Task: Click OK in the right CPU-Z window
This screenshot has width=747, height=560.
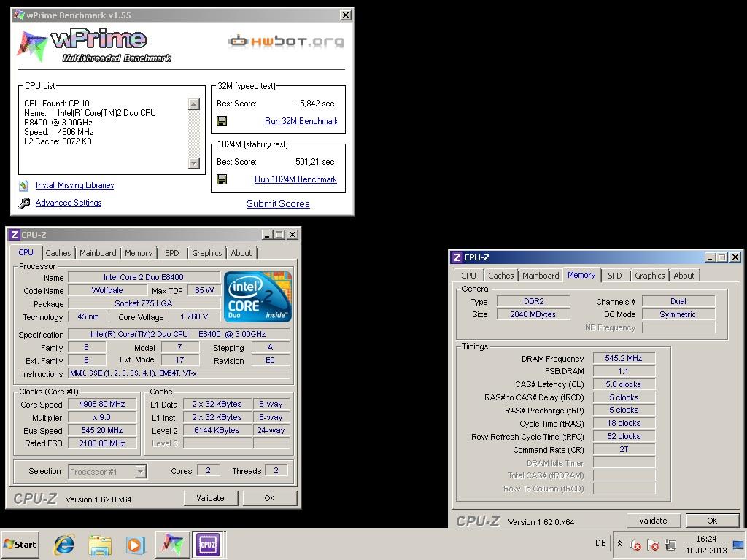Action: [x=712, y=521]
